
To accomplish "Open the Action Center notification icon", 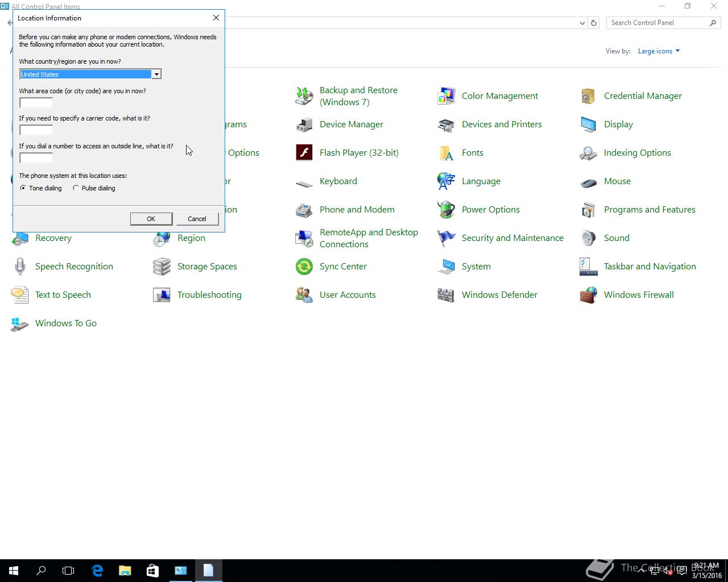I will click(682, 571).
